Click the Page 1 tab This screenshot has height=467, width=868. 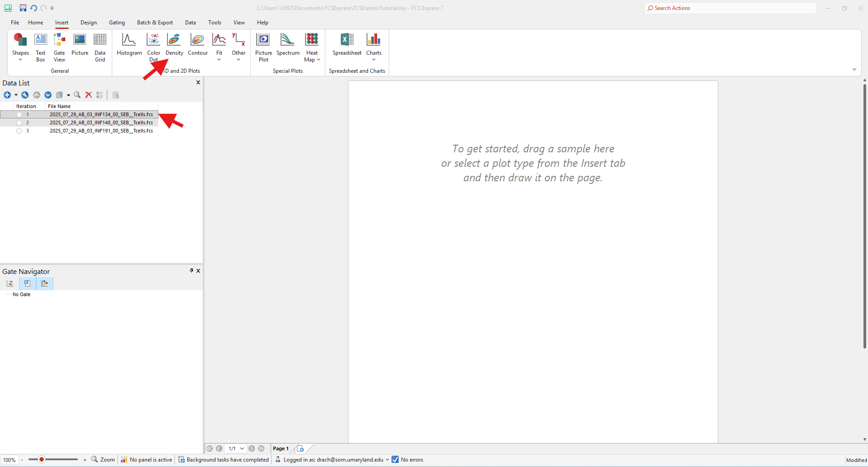pyautogui.click(x=281, y=448)
